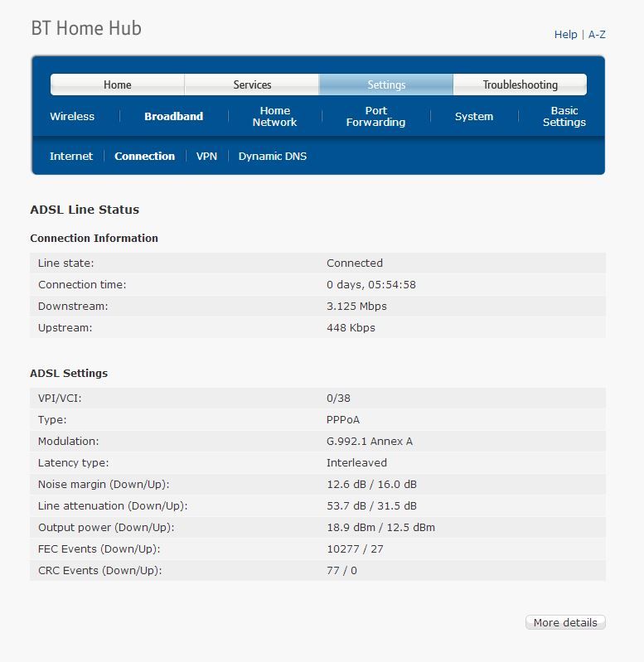Select noise margin '12.6 dB / 16.0 dB'

coord(371,484)
